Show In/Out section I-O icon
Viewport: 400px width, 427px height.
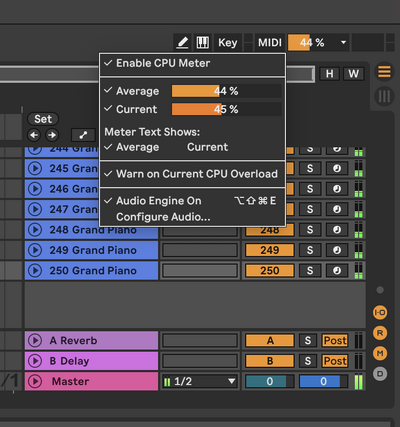pyautogui.click(x=380, y=312)
